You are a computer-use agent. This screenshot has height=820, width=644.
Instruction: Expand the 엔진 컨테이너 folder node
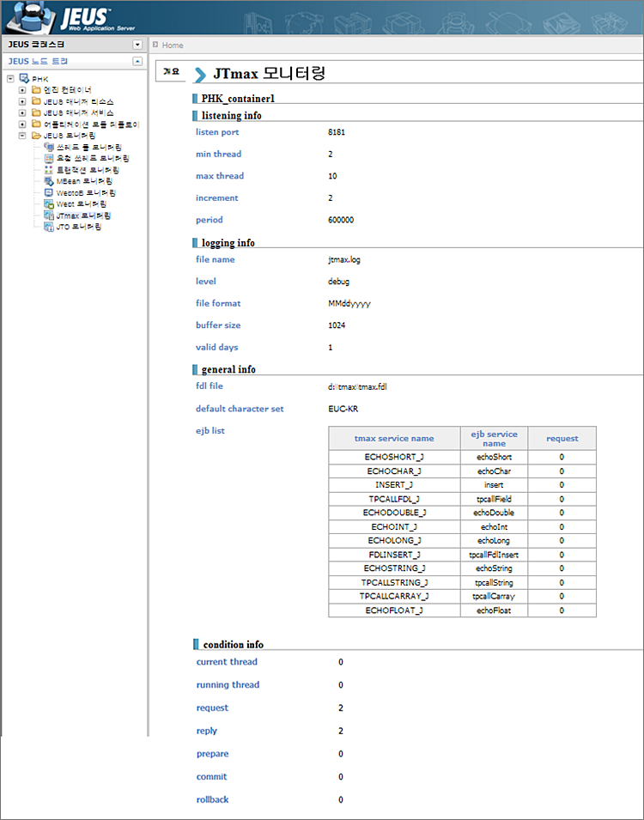coord(22,90)
